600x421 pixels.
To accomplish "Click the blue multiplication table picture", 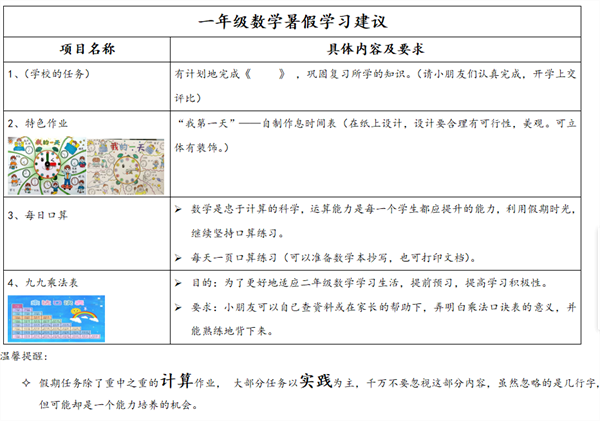I will (56, 318).
